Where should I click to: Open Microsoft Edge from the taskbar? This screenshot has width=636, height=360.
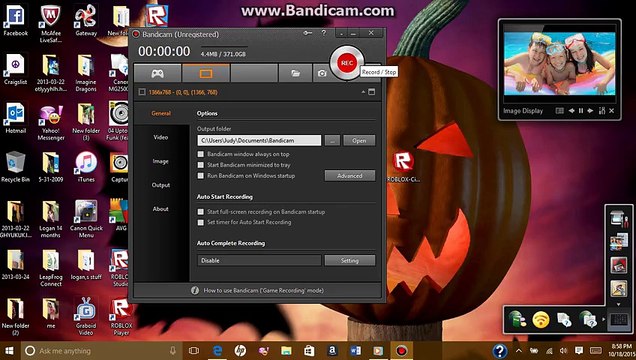click(x=217, y=351)
